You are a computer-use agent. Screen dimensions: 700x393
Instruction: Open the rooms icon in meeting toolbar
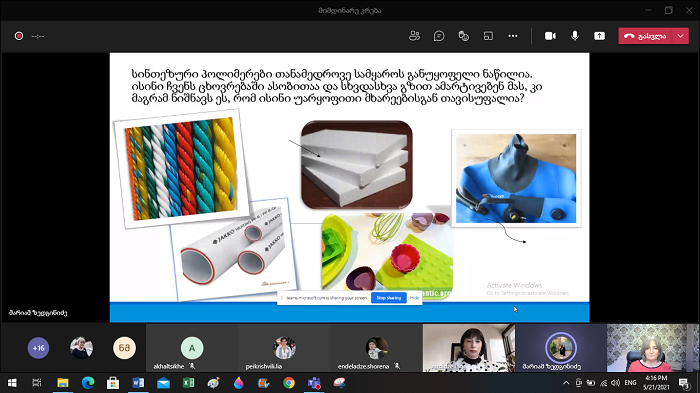pyautogui.click(x=488, y=36)
